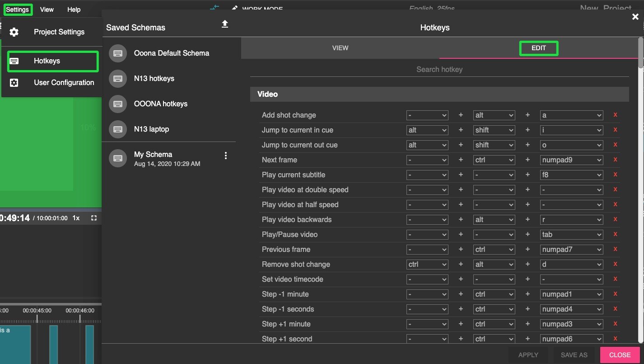The image size is (644, 364).
Task: Change the 1x playback speed
Action: click(76, 217)
